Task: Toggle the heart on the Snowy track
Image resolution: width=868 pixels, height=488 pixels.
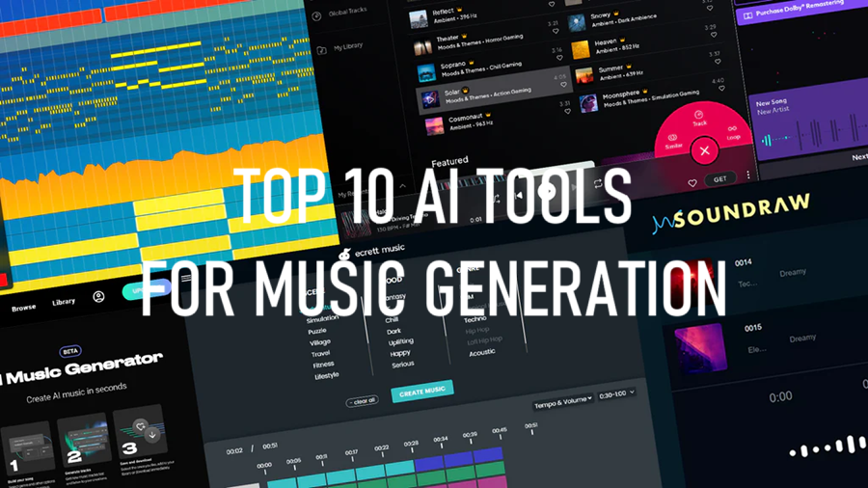Action: pos(710,9)
